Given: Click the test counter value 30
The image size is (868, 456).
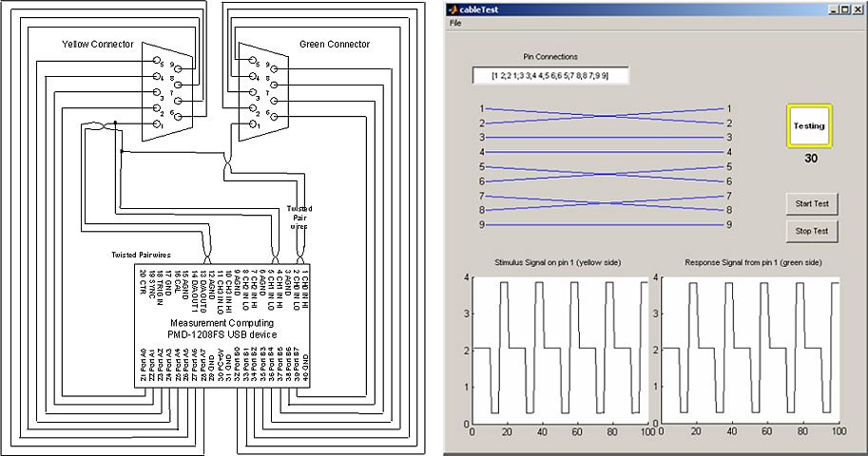Looking at the screenshot, I should tap(810, 159).
